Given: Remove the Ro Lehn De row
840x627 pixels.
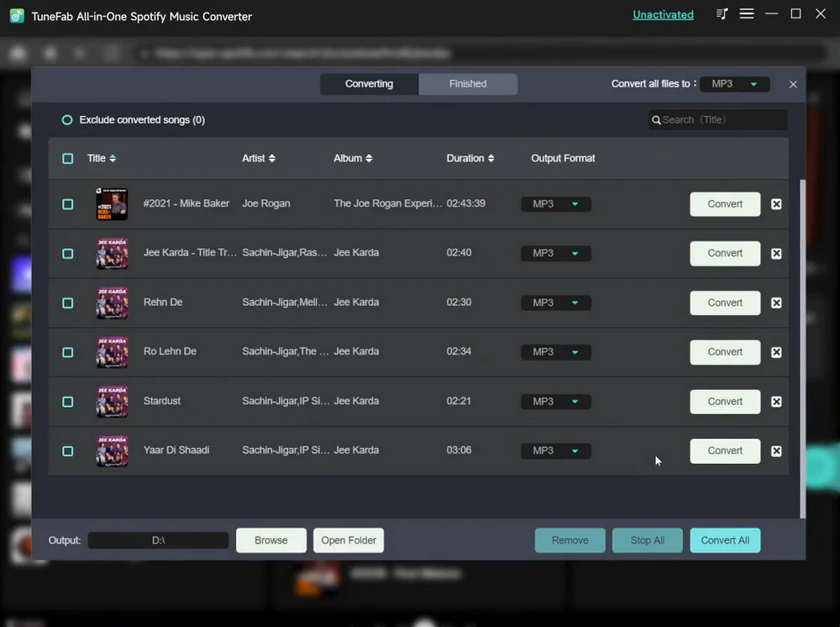Looking at the screenshot, I should pyautogui.click(x=775, y=352).
